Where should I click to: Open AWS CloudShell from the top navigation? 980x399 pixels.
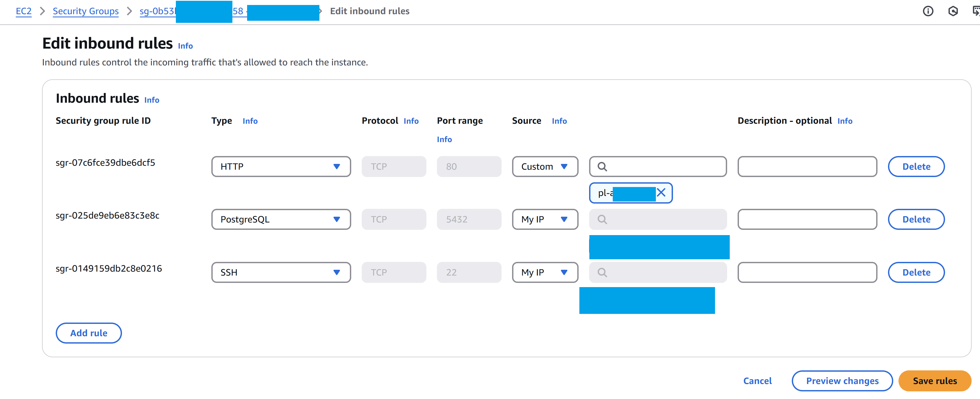pyautogui.click(x=953, y=11)
